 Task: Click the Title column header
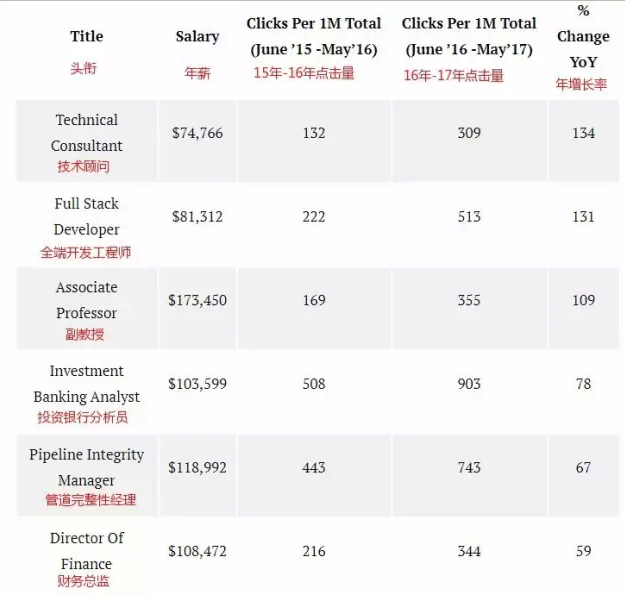[86, 37]
